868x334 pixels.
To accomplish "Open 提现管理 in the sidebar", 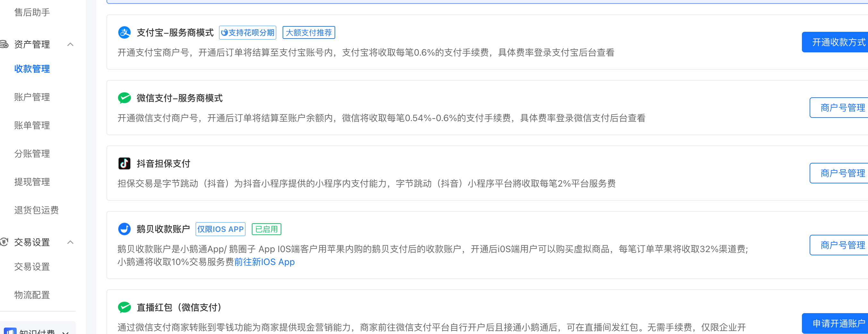I will point(32,182).
